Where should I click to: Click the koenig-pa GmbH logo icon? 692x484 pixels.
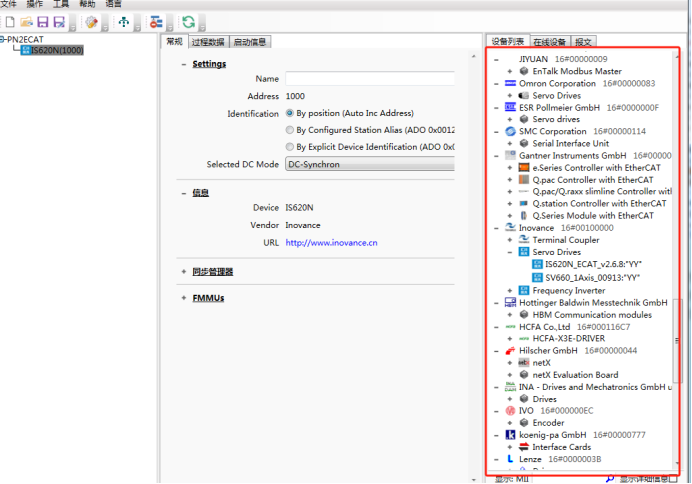tap(510, 435)
